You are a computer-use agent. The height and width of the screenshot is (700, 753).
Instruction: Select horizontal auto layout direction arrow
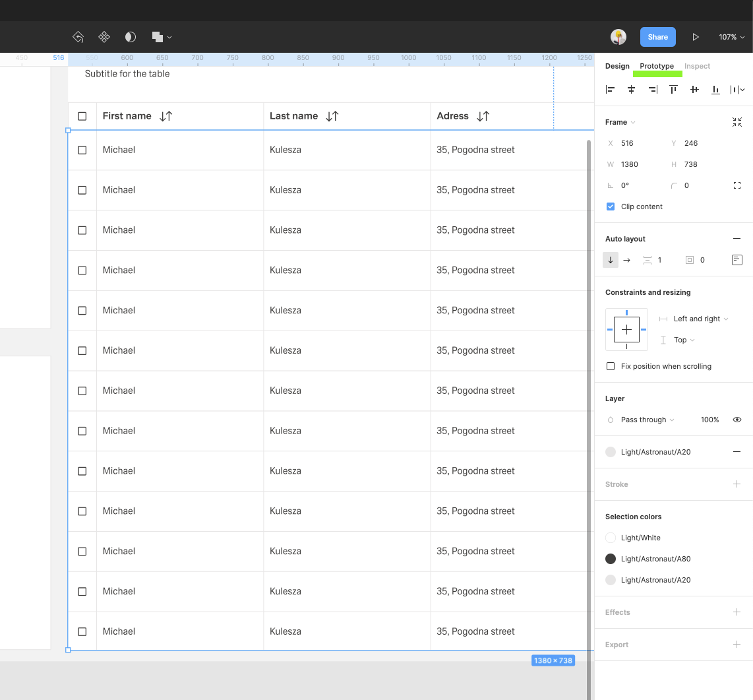point(626,260)
